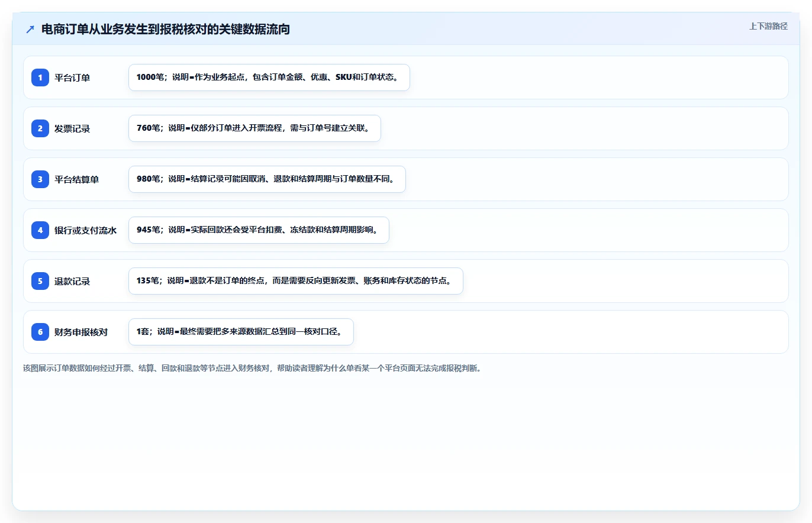Click the title 电商订单从业务发生到报税核对的关键数据流向
The image size is (812, 523).
tap(166, 29)
